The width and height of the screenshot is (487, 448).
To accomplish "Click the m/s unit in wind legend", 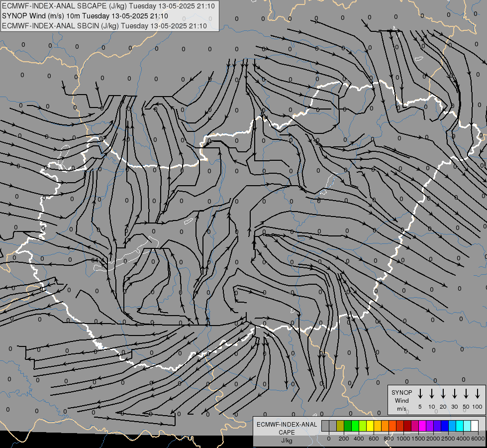I will coord(401,409).
